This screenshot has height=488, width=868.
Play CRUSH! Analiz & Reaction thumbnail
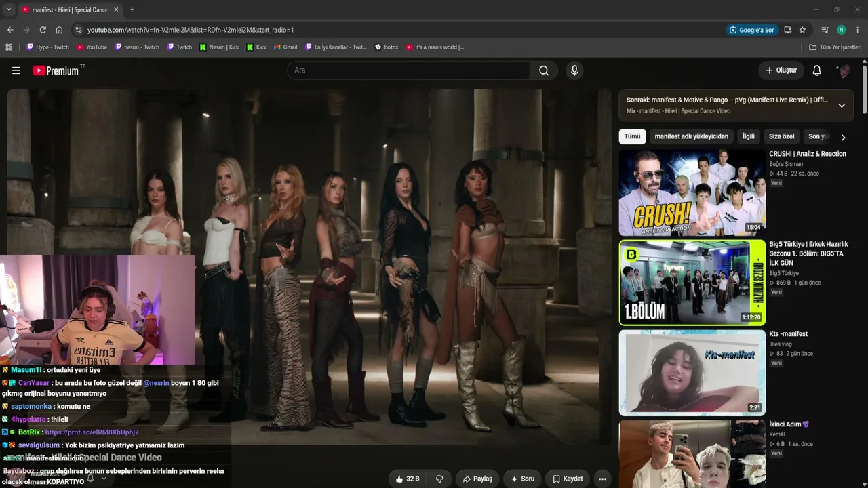692,192
